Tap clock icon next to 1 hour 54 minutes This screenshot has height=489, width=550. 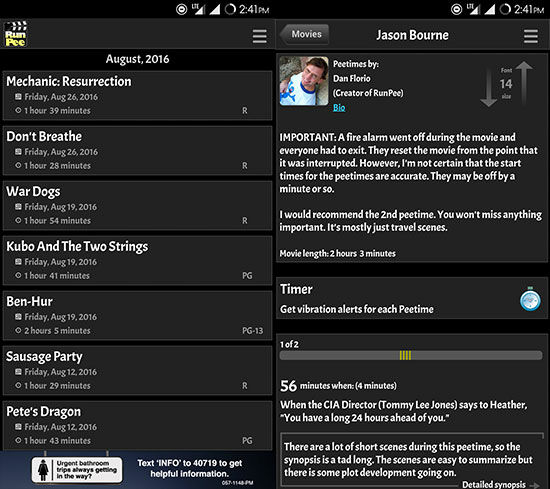point(18,221)
